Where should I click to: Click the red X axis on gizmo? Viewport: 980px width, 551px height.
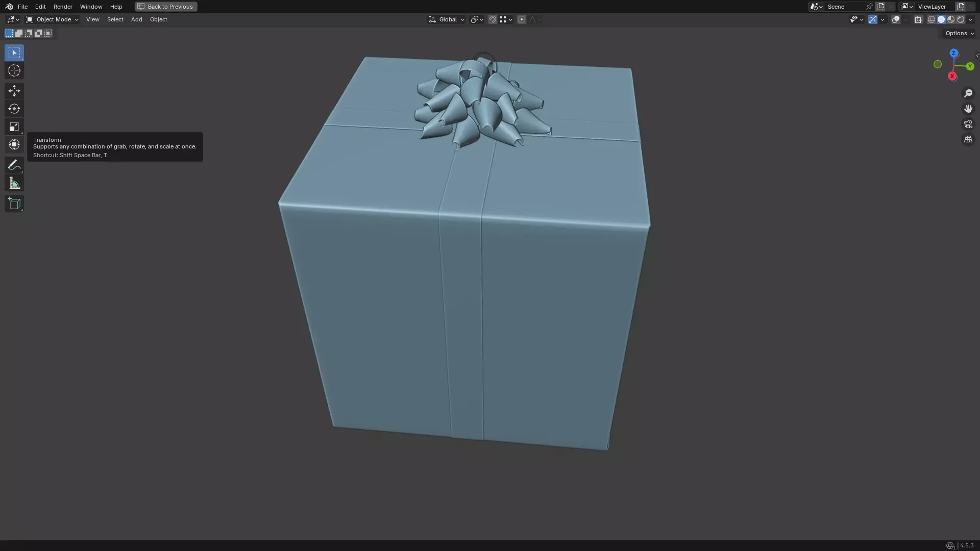tap(952, 76)
